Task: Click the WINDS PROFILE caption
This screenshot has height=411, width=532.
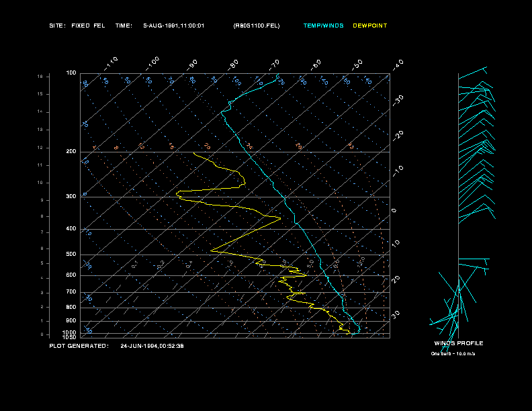Action: pos(458,343)
